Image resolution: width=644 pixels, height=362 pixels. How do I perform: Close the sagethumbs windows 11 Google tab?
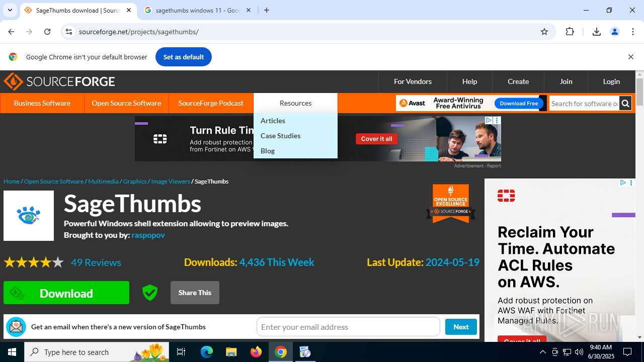pos(249,10)
